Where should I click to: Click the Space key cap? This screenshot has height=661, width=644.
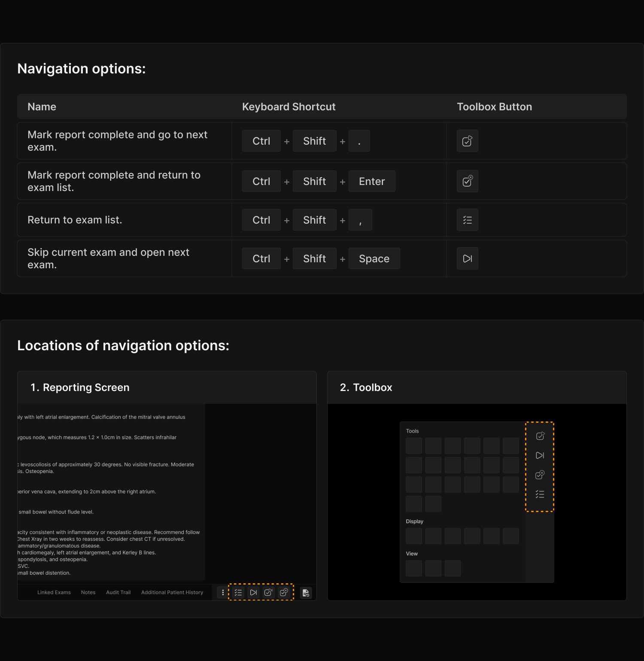374,258
